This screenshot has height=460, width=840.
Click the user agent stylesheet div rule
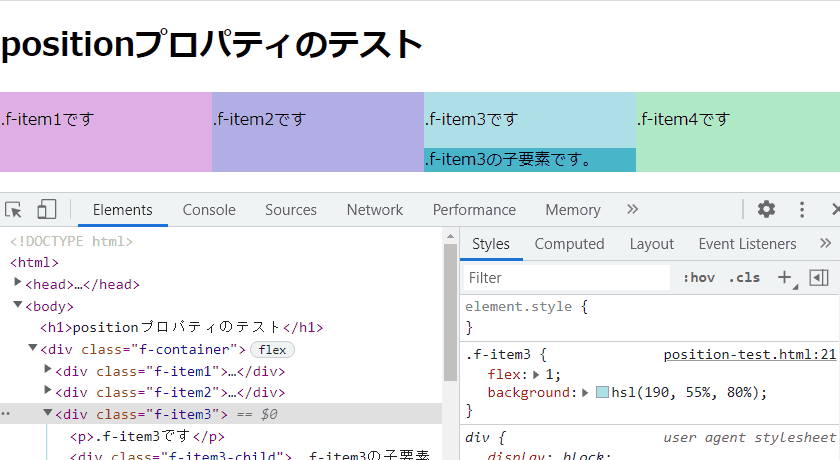[649, 444]
